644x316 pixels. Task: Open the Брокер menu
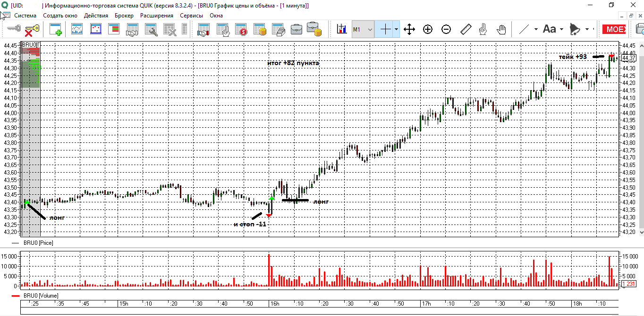124,16
